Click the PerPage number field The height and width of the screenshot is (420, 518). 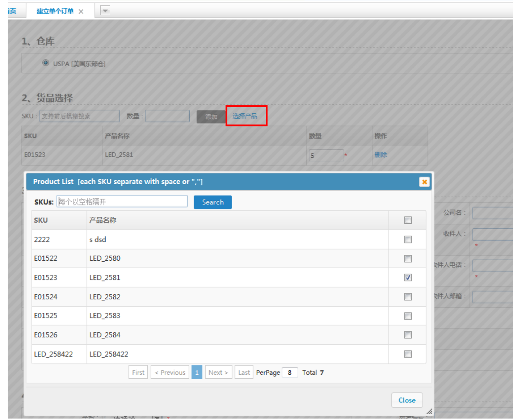click(x=290, y=372)
